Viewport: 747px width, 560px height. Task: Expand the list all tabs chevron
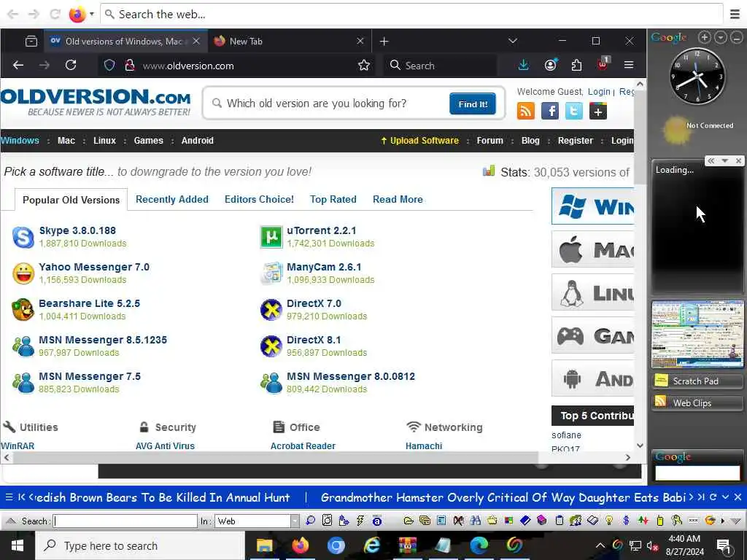click(513, 41)
